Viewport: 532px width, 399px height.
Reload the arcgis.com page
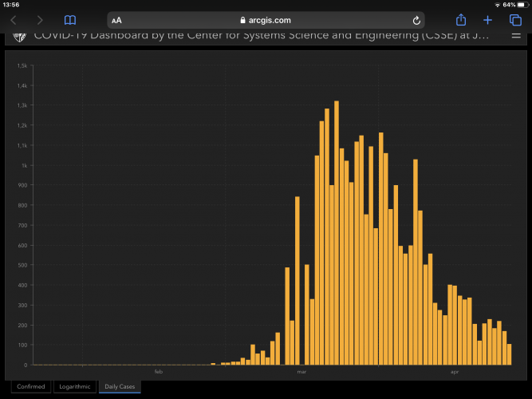coord(416,20)
